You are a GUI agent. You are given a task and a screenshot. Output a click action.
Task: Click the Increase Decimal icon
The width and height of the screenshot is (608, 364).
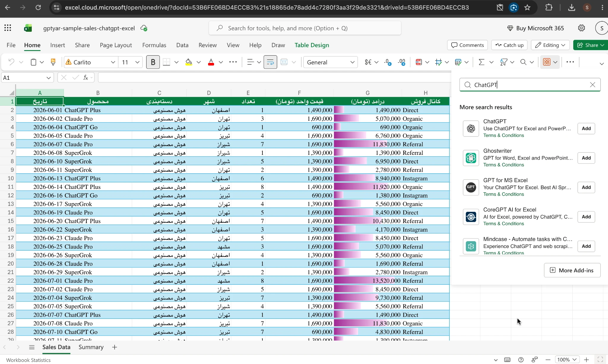point(402,62)
